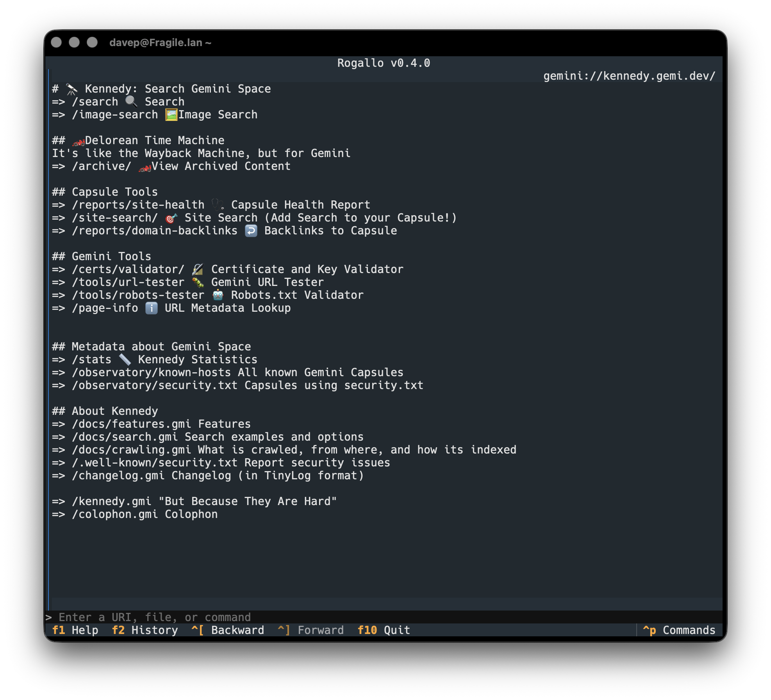
Task: Follow /observatory/security.txt Capsules using security.txt
Action: 238,386
